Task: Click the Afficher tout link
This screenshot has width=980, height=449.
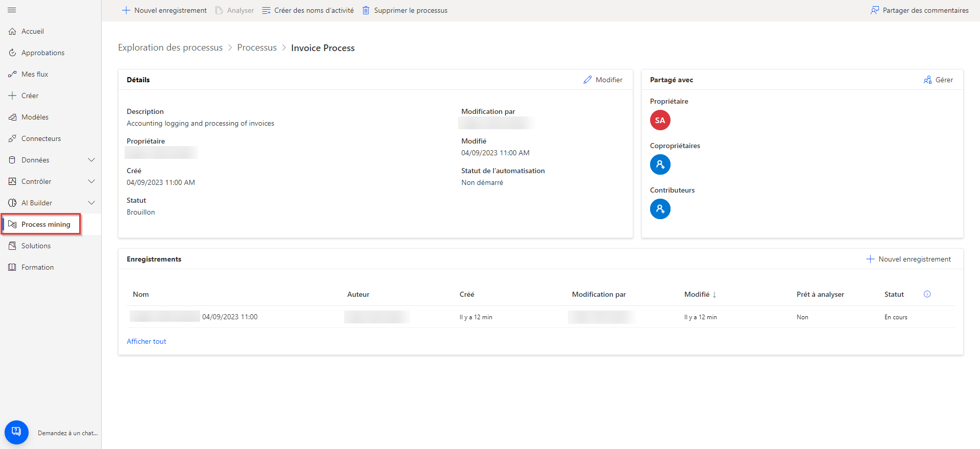Action: tap(147, 341)
